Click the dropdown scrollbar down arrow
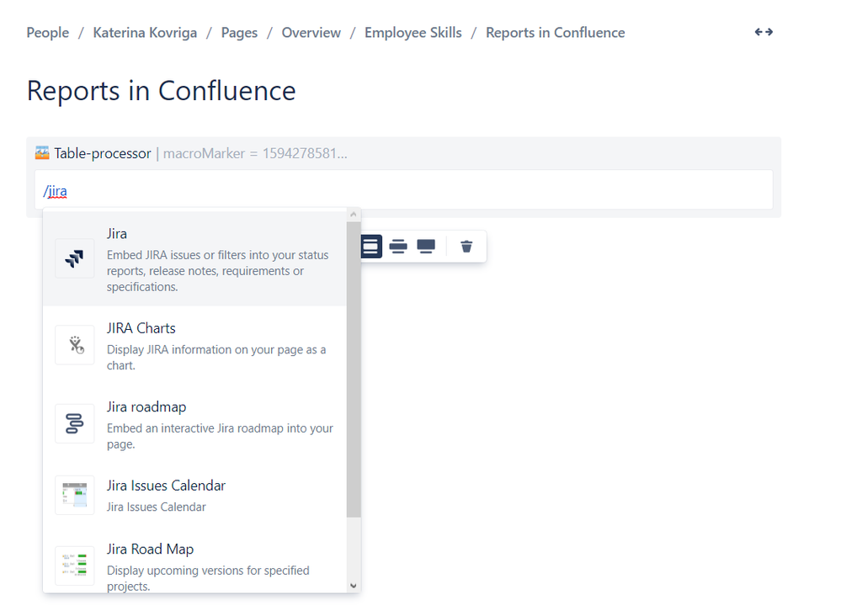 [354, 586]
